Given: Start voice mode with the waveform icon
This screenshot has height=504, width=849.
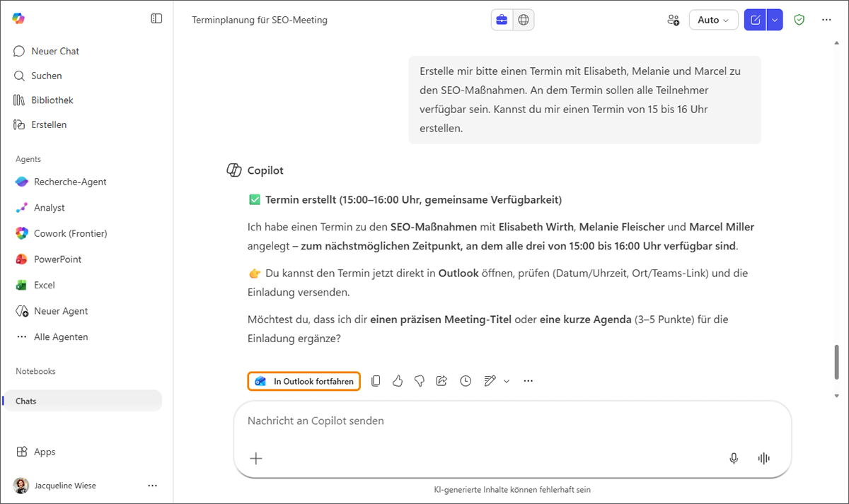Looking at the screenshot, I should [x=763, y=458].
